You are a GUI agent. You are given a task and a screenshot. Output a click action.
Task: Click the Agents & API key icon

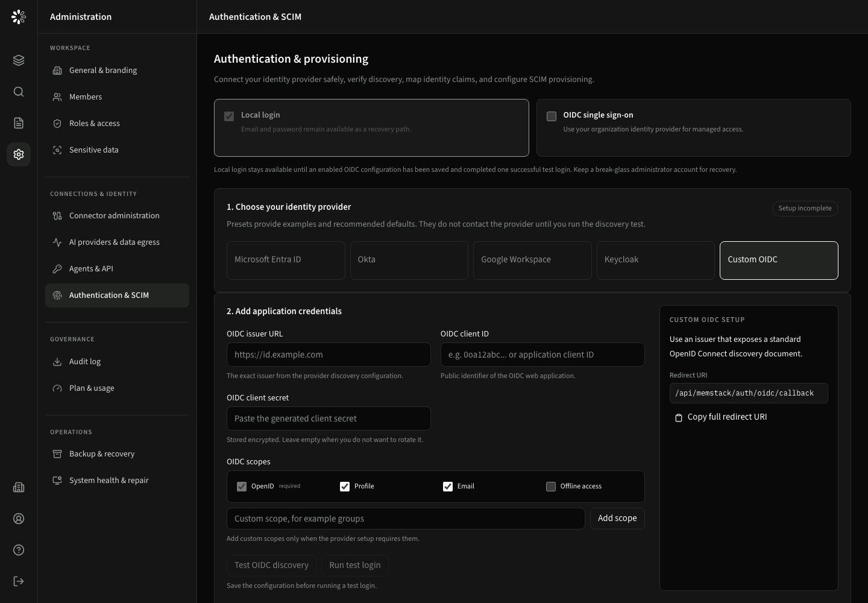(x=57, y=269)
